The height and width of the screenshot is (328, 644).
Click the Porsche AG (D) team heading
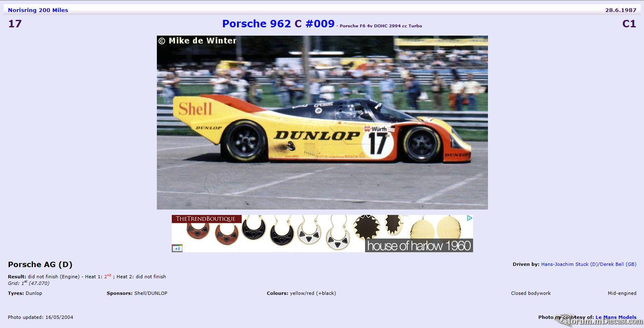[40, 264]
